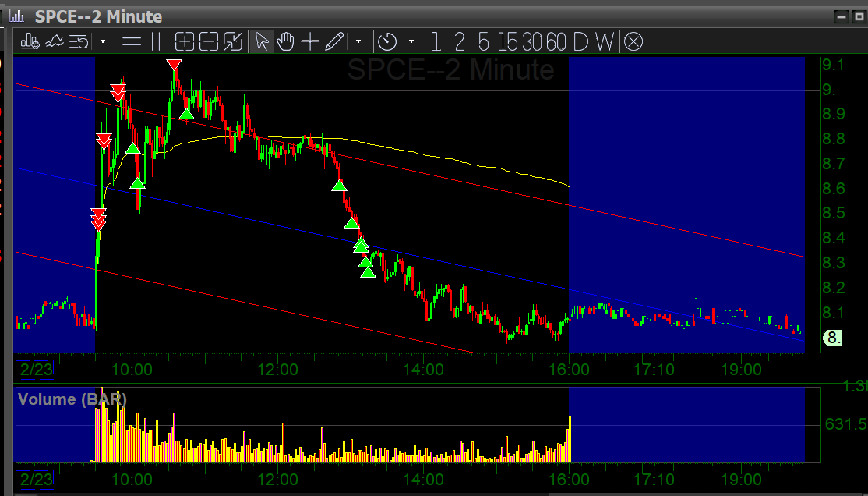
Task: Zoom out with the minus magnifier box
Action: pos(209,41)
